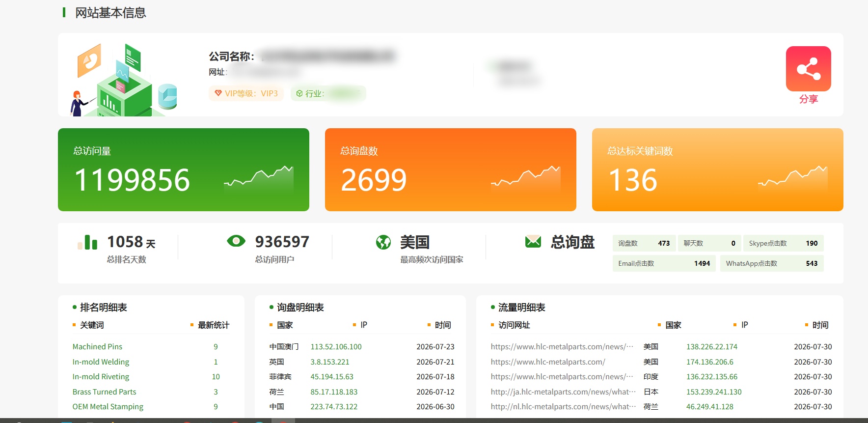Screen dimensions: 868x423
Task: Click the 分享 label under share icon
Action: [x=808, y=99]
